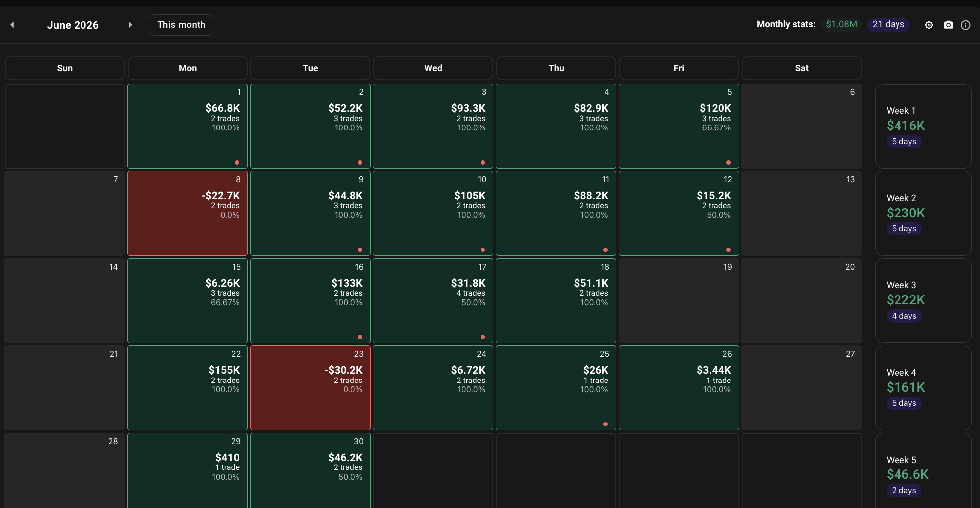980x508 pixels.
Task: Click the $1.08M monthly stats badge
Action: coord(842,24)
